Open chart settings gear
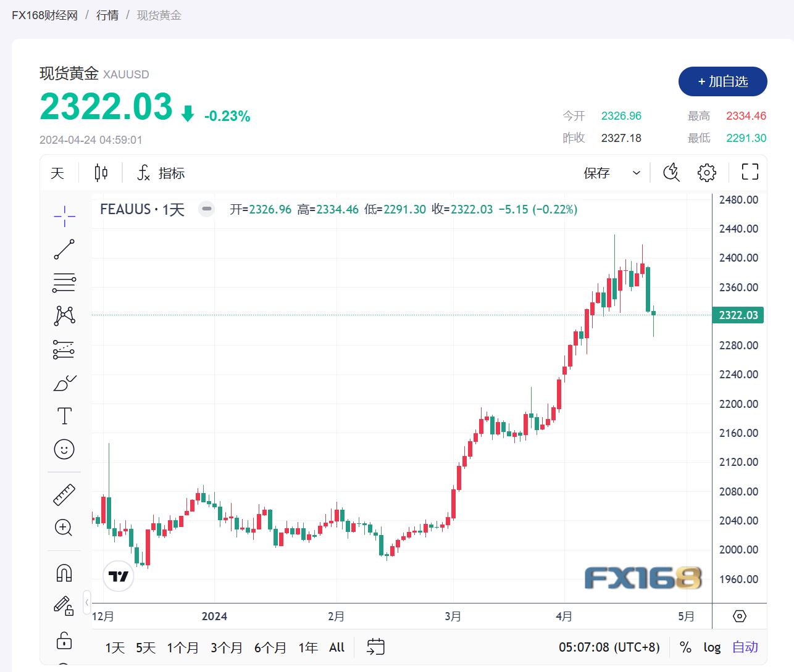This screenshot has height=672, width=794. [x=707, y=173]
